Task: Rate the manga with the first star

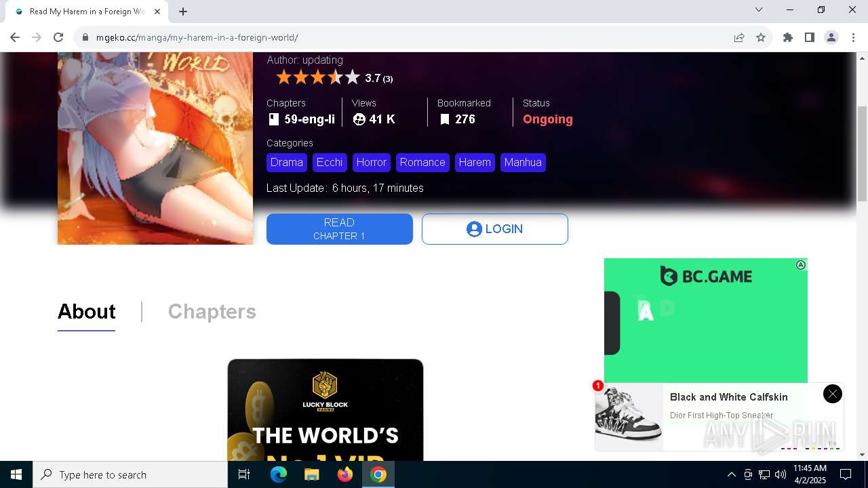Action: click(x=284, y=77)
